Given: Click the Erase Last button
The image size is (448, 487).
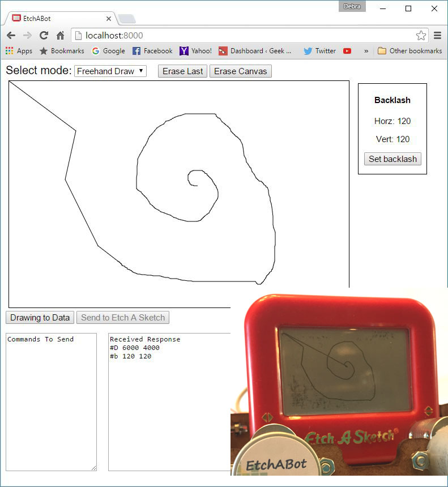Looking at the screenshot, I should click(x=183, y=71).
